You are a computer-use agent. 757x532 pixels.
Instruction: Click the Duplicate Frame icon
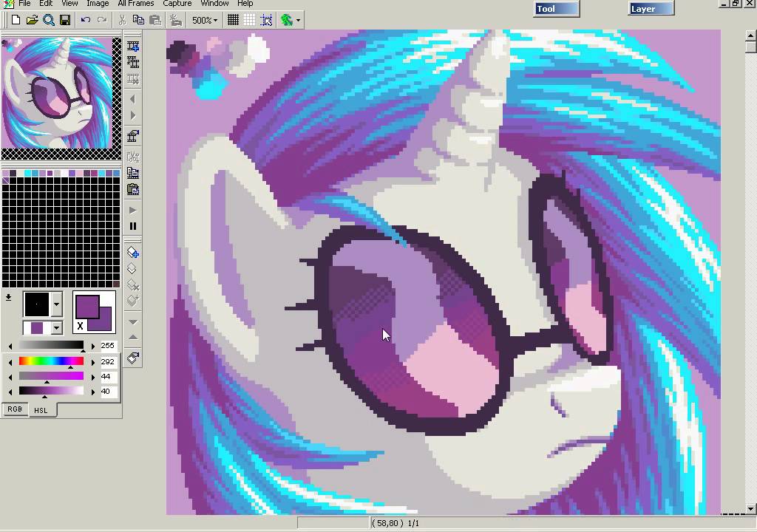tap(133, 62)
